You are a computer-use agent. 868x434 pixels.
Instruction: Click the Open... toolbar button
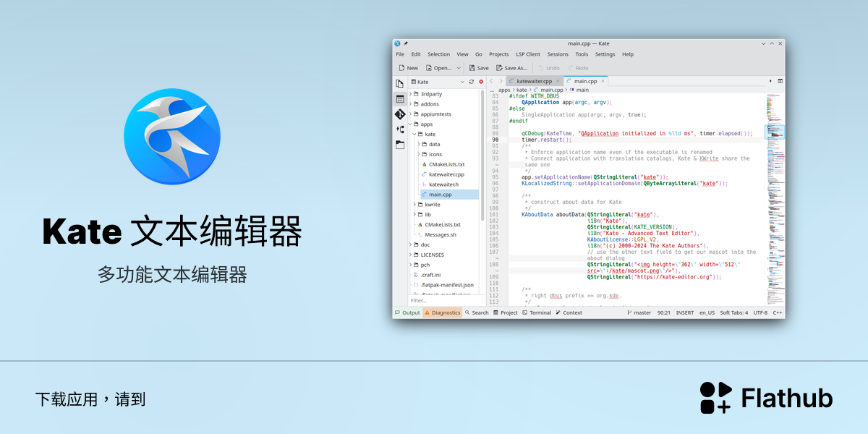[x=439, y=68]
